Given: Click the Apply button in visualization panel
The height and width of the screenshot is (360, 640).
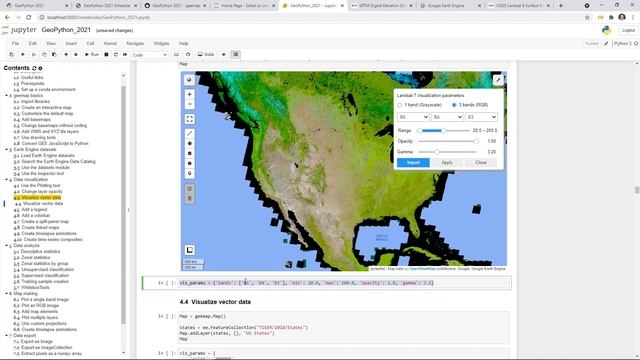Looking at the screenshot, I should pos(447,162).
